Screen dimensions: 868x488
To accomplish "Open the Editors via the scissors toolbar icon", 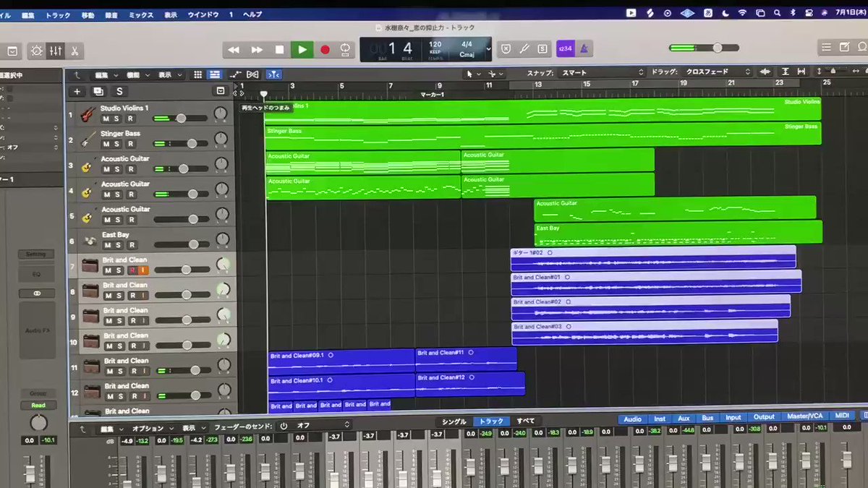I will [75, 51].
